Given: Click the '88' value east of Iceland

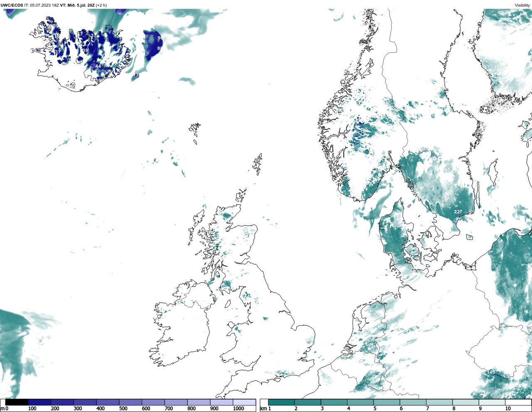Looking at the screenshot, I should (x=160, y=48).
